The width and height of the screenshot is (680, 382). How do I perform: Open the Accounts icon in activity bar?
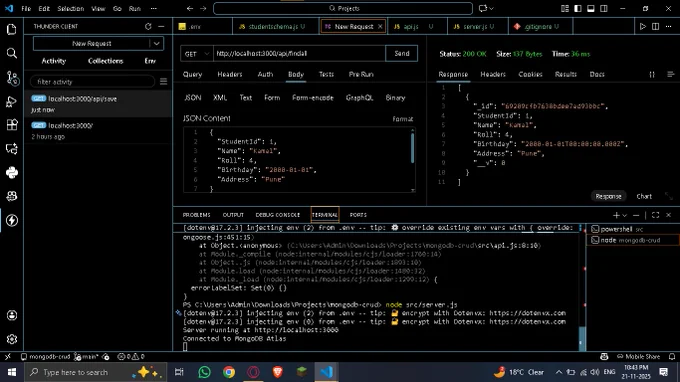pos(12,315)
